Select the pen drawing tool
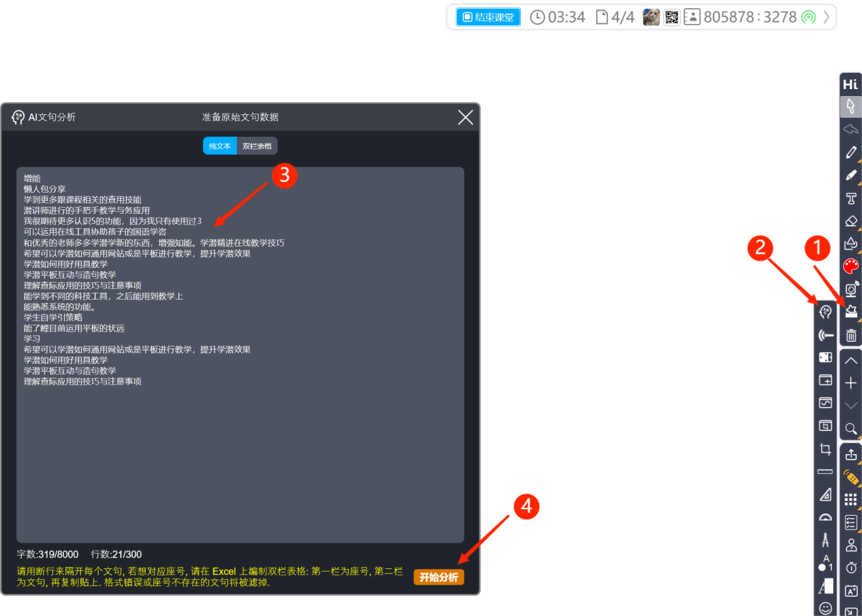Viewport: 862px width, 616px height. (850, 152)
